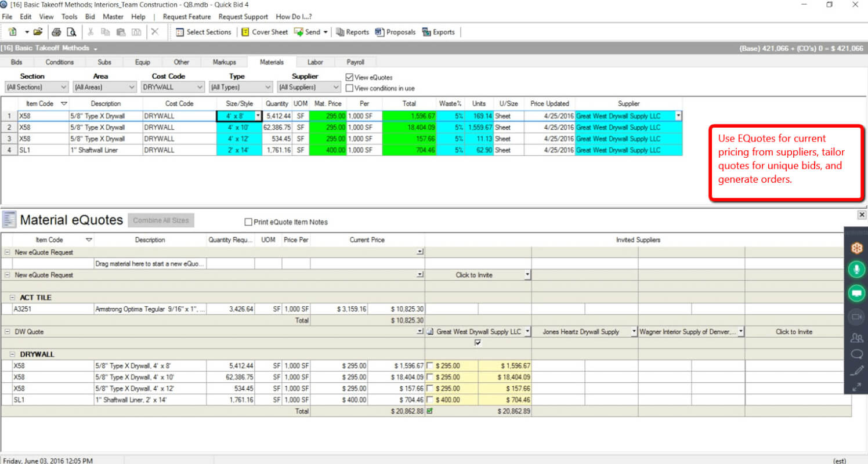Open the chat bubble icon in side panel
This screenshot has width=868, height=464.
[856, 354]
